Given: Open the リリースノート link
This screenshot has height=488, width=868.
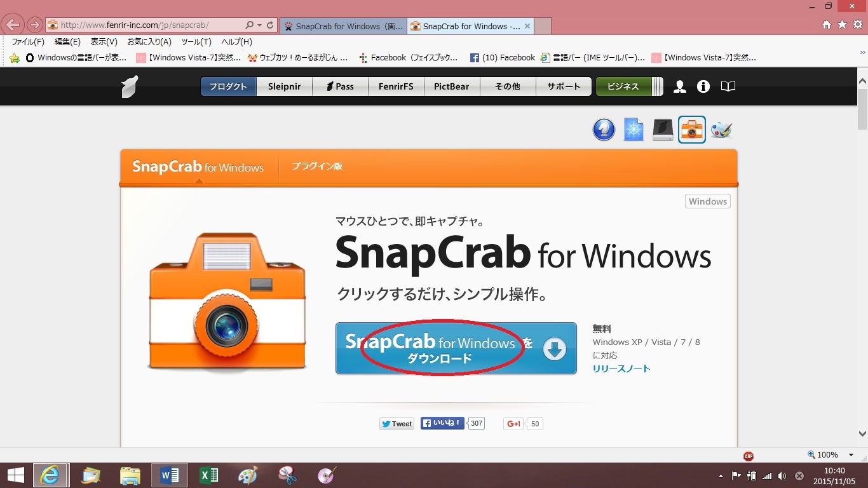Looking at the screenshot, I should pos(621,369).
